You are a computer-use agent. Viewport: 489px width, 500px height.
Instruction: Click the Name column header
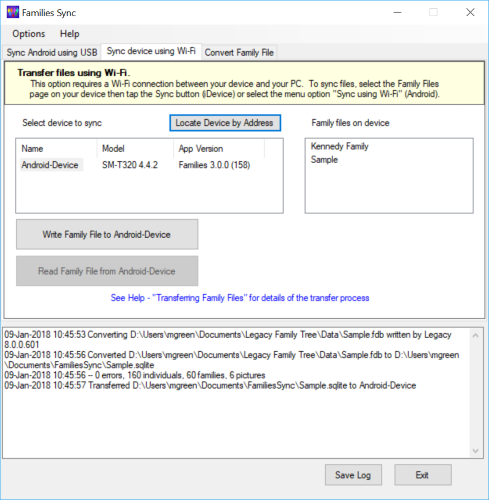[x=57, y=149]
